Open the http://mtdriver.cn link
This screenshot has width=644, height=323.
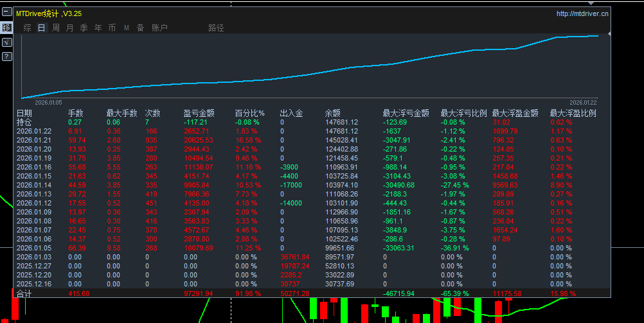point(582,13)
